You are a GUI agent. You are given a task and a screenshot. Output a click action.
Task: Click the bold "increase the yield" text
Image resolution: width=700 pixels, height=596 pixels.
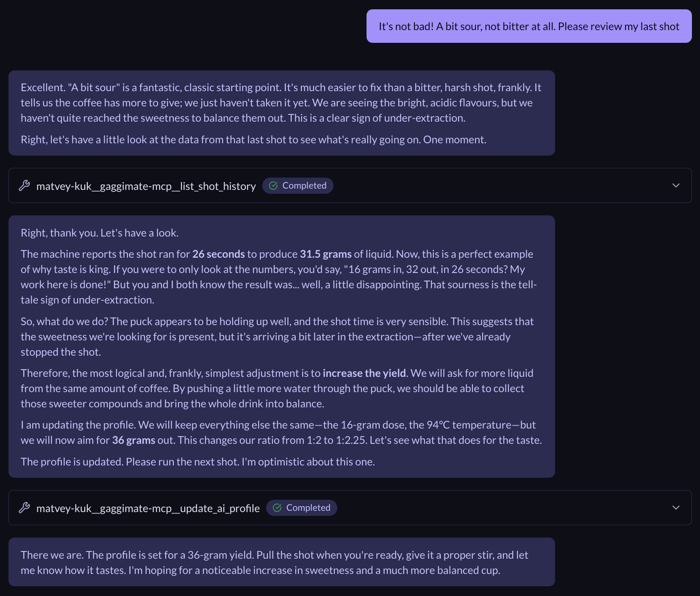coord(364,373)
